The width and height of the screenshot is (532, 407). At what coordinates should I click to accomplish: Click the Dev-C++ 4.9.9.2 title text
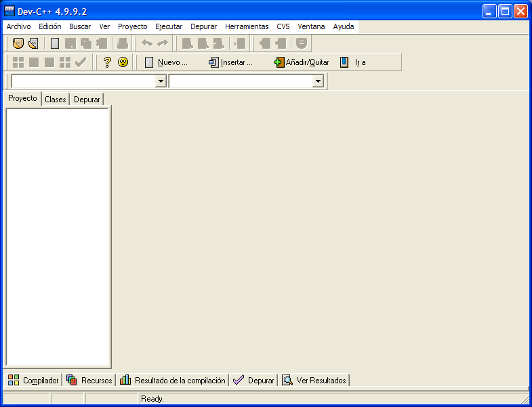click(x=52, y=12)
